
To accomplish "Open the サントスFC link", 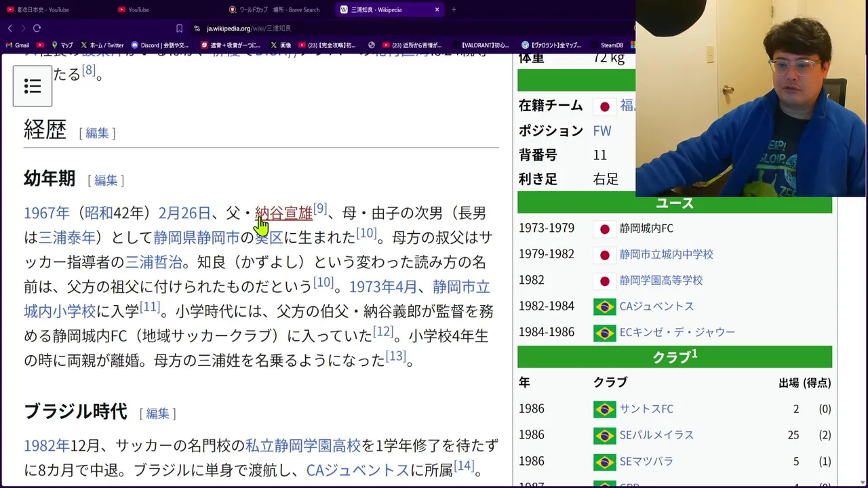I will [x=646, y=409].
